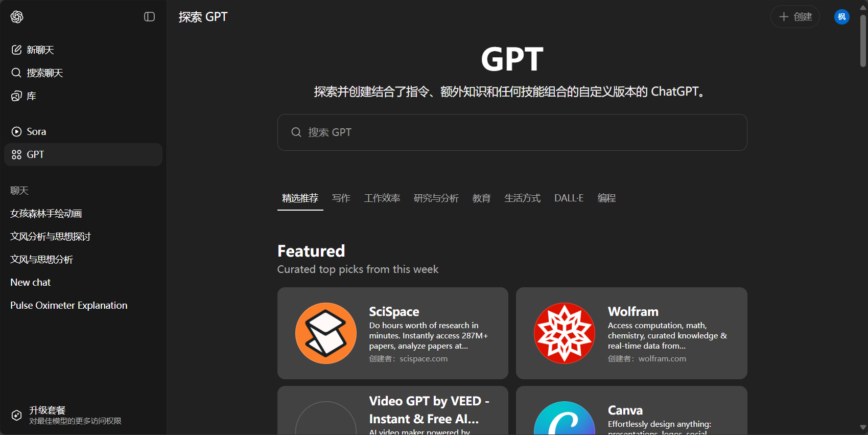Click the 聊天 section label
The height and width of the screenshot is (435, 868).
[x=19, y=191]
